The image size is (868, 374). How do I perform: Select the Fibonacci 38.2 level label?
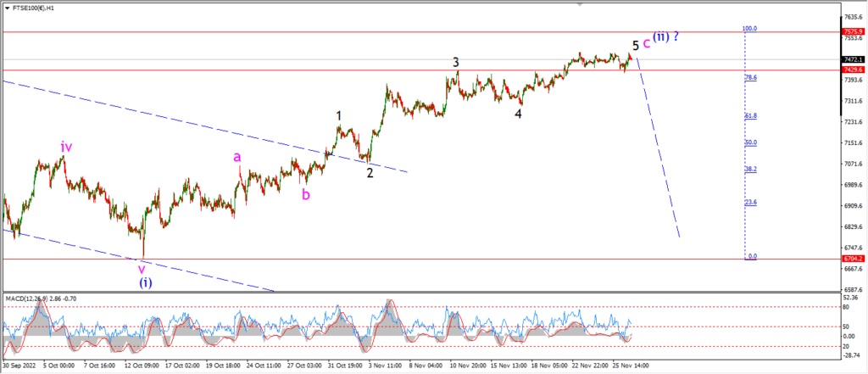(x=751, y=169)
